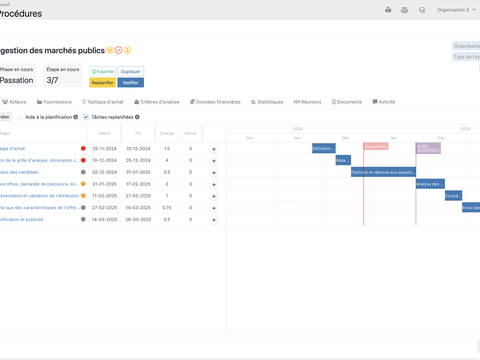Open the Fournisseurs tab
480x360 pixels.
click(x=54, y=102)
